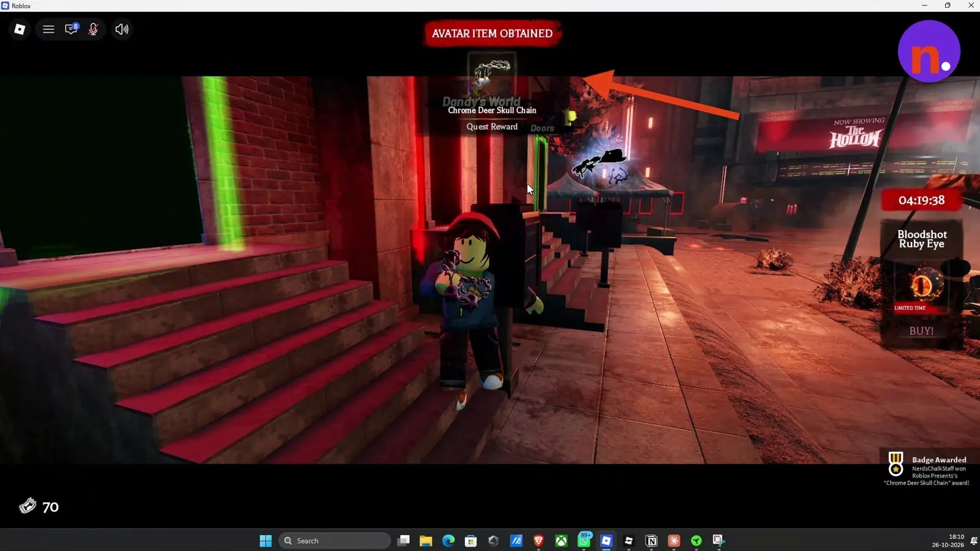Click the active Roblox taskbar icon
Viewport: 980px width, 551px height.
[x=606, y=541]
